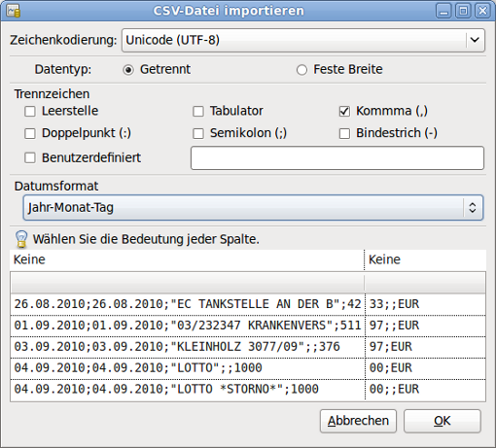Viewport: 496px width, 448px height.
Task: Check the Semikolon (;) separator box
Action: (x=198, y=133)
